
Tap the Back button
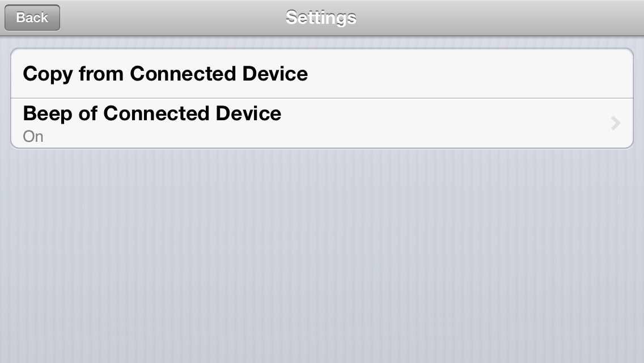point(32,18)
